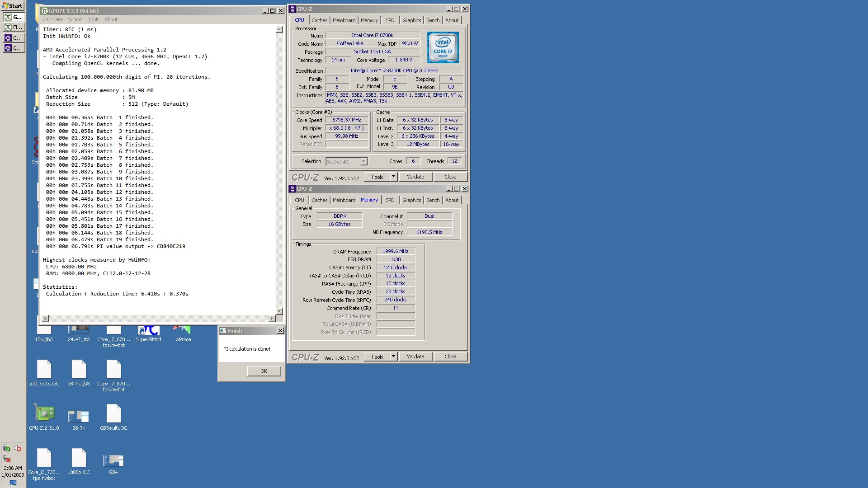Click GPUPI vertical scrollbar down arrow

point(279,311)
